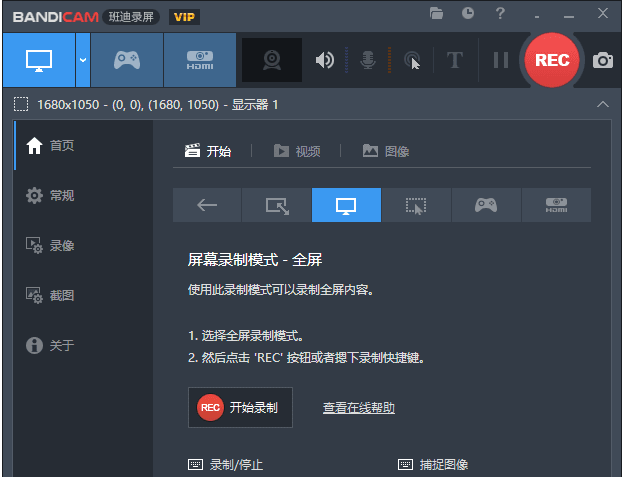Minimize the Bandicam window
Screen dimensions: 622x477
(569, 16)
